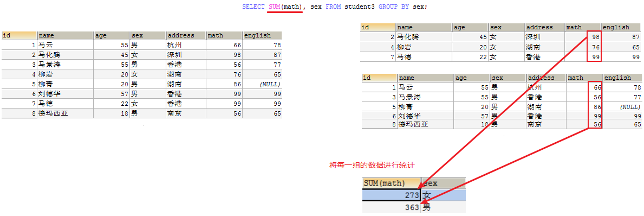Click the boxed 98 math cell in the female table

(594, 37)
